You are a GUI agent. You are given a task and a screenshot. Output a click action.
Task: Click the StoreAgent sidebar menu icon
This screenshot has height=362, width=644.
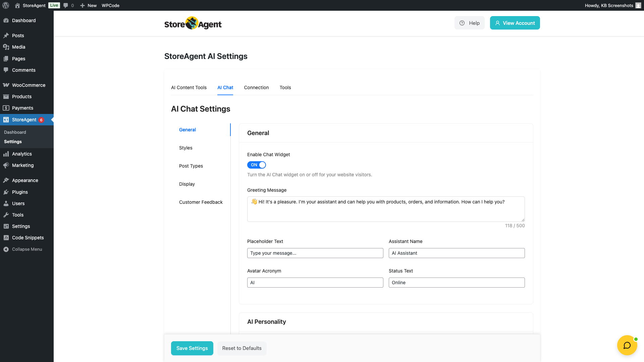click(x=6, y=120)
